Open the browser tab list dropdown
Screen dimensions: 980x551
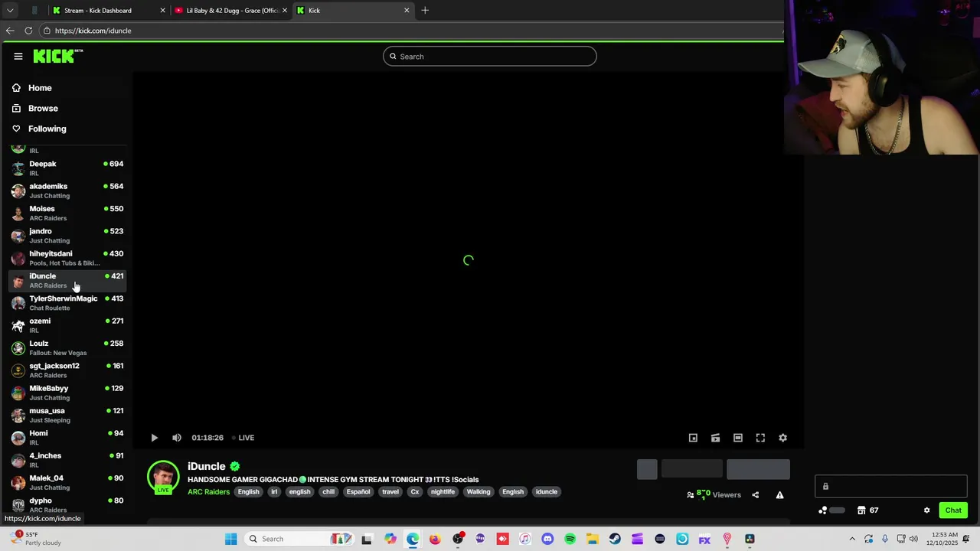point(10,10)
